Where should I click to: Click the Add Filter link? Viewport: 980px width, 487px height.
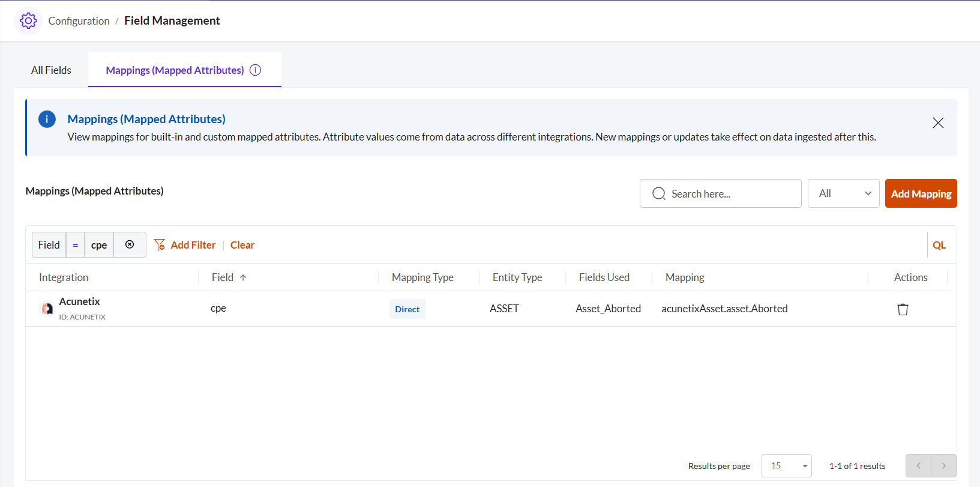[193, 245]
